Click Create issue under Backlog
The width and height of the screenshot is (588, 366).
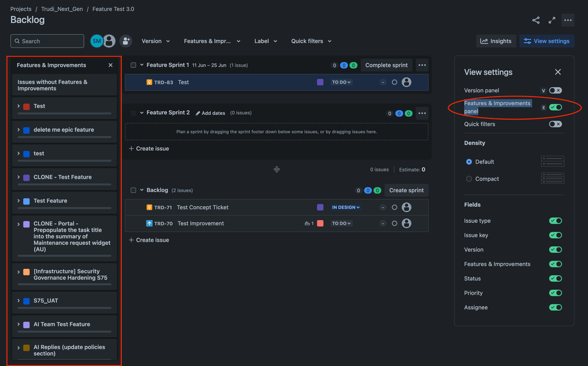point(149,240)
